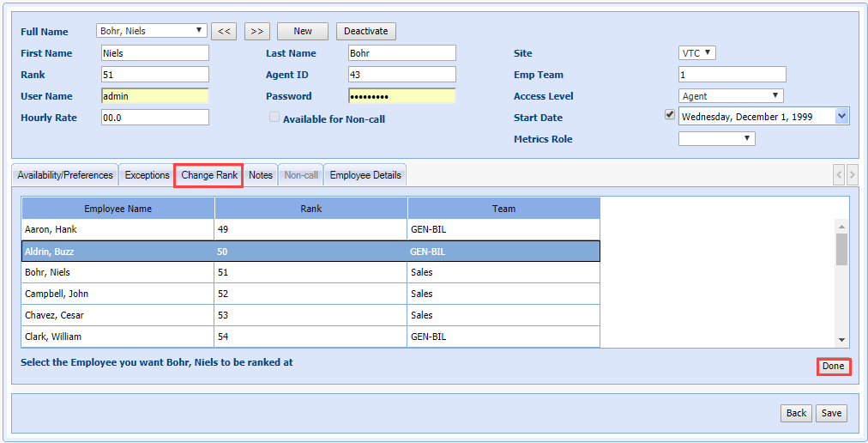
Task: Uncheck the Start Date checkbox
Action: (670, 115)
